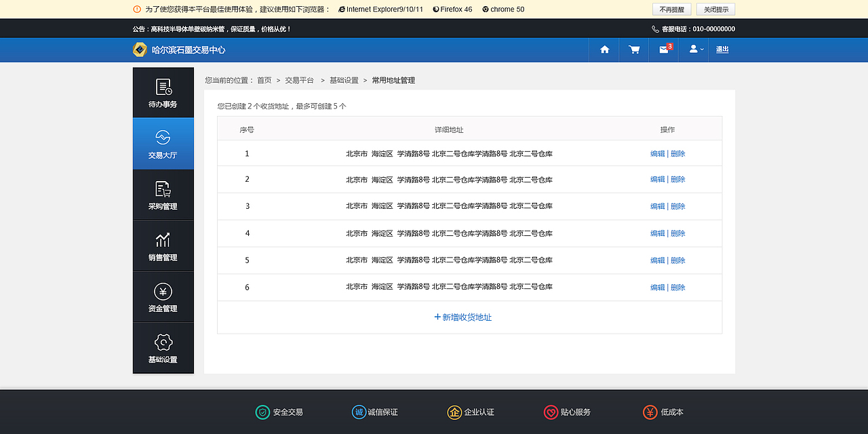The width and height of the screenshot is (868, 434).
Task: Dismiss the tip with 关闭提示
Action: 716,9
